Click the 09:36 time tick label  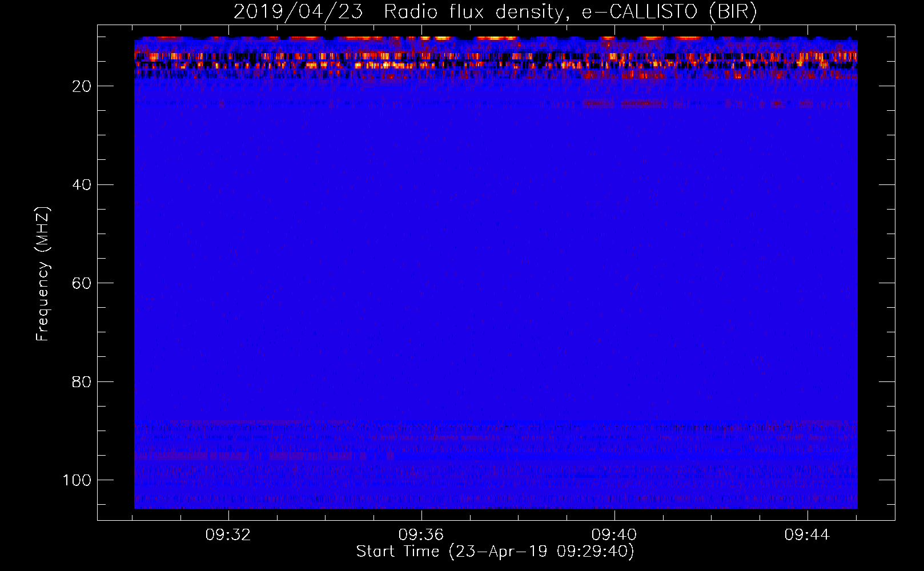tap(421, 535)
